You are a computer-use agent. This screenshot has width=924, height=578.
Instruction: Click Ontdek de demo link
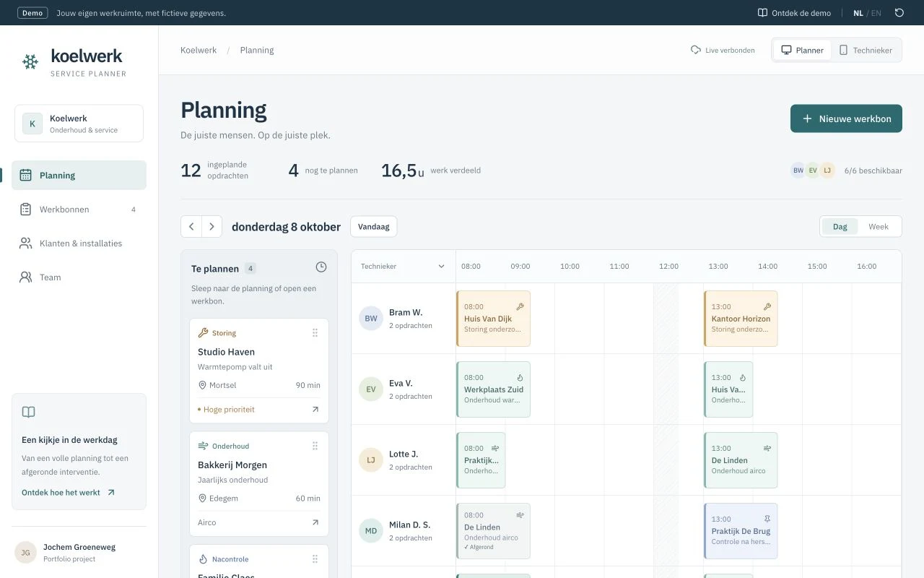coord(794,13)
